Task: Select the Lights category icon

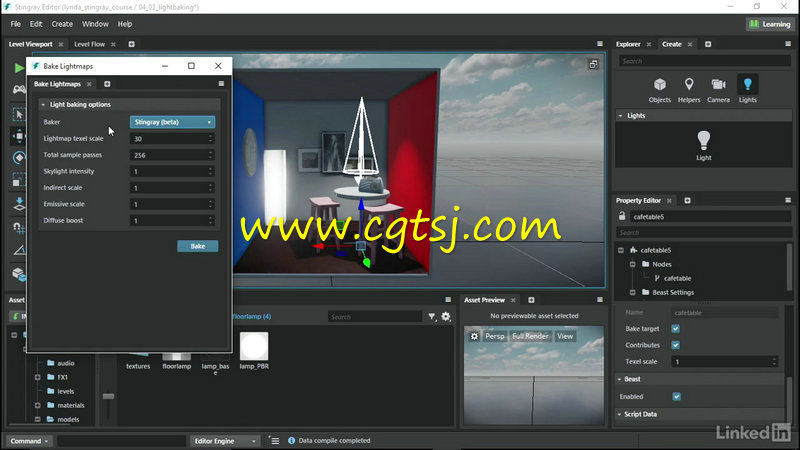Action: 747,90
